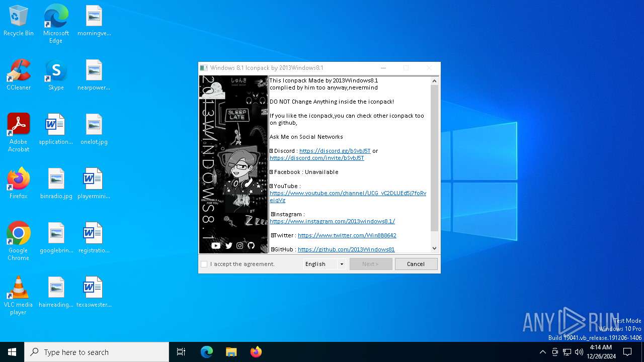
Task: Open the twitter.com/Win8B8642 link
Action: pos(347,235)
